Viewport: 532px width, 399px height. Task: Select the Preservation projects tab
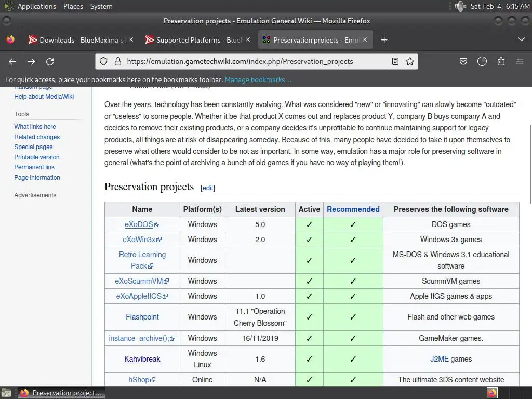point(315,40)
